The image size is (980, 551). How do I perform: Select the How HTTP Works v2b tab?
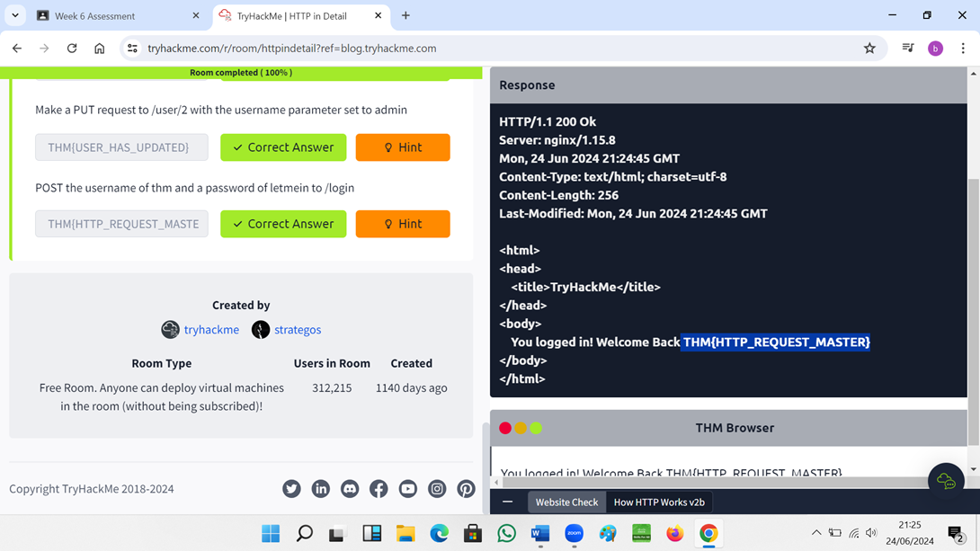pyautogui.click(x=659, y=502)
